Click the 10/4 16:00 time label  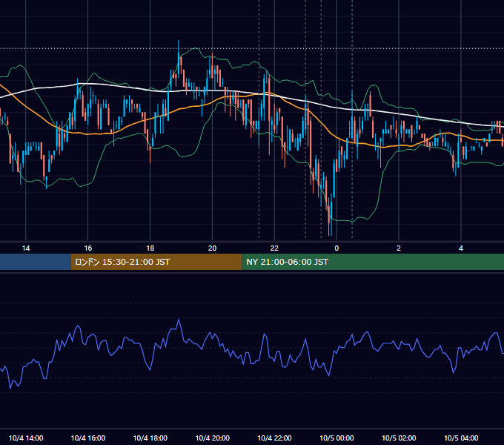tap(88, 438)
